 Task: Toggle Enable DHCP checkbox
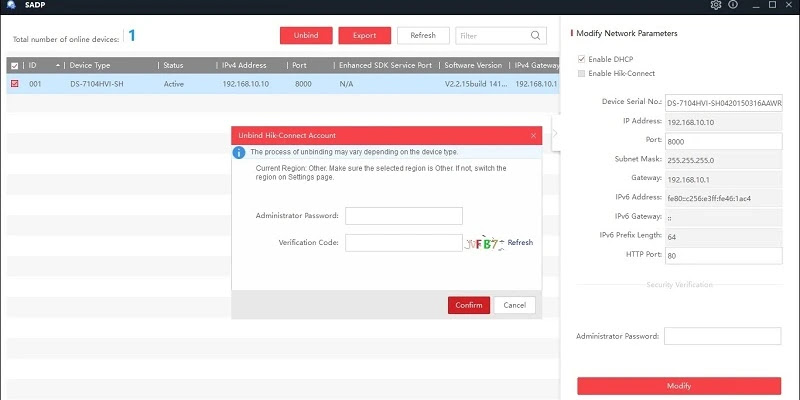click(x=581, y=59)
